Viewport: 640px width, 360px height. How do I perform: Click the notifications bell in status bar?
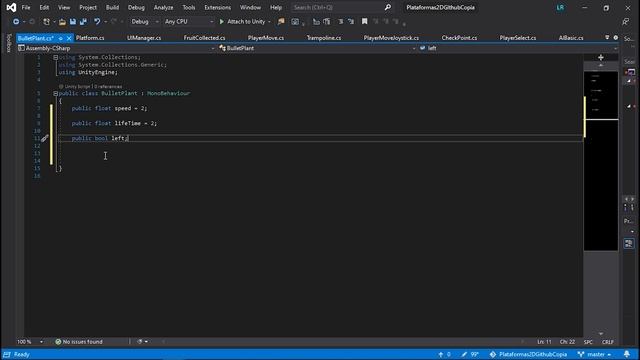pyautogui.click(x=627, y=354)
